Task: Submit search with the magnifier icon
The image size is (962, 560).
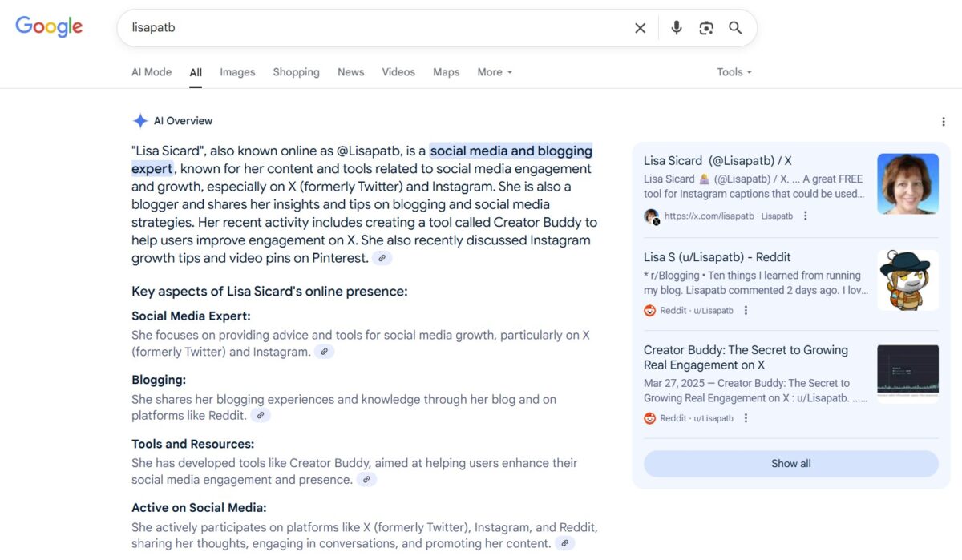Action: coord(735,28)
